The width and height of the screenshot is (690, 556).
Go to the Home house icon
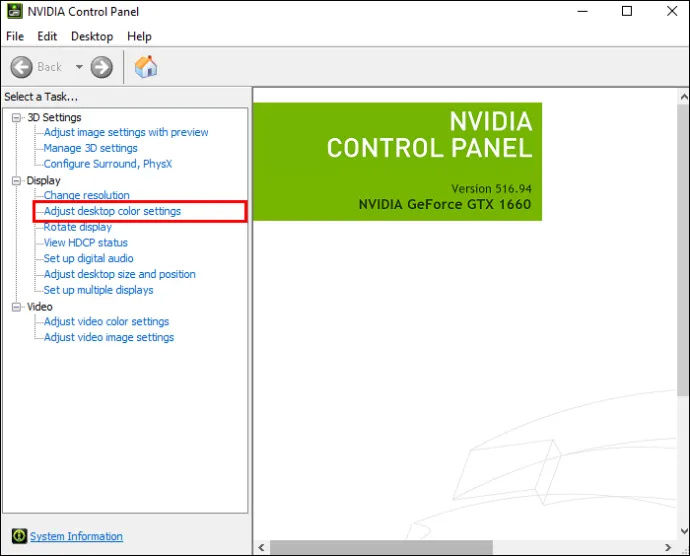(146, 67)
